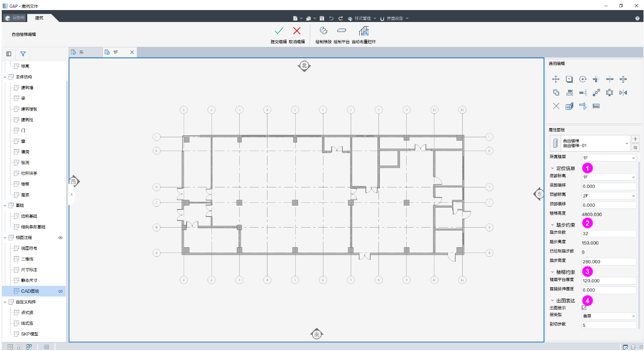Click the 剖切步数 input field
Image resolution: width=644 pixels, height=351 pixels.
[609, 325]
